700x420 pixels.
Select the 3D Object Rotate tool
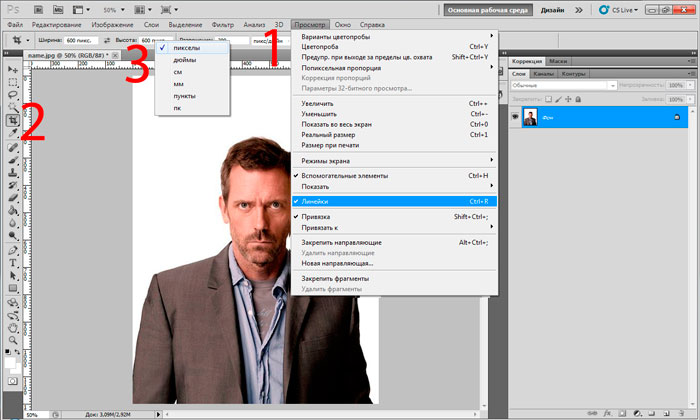coord(12,303)
